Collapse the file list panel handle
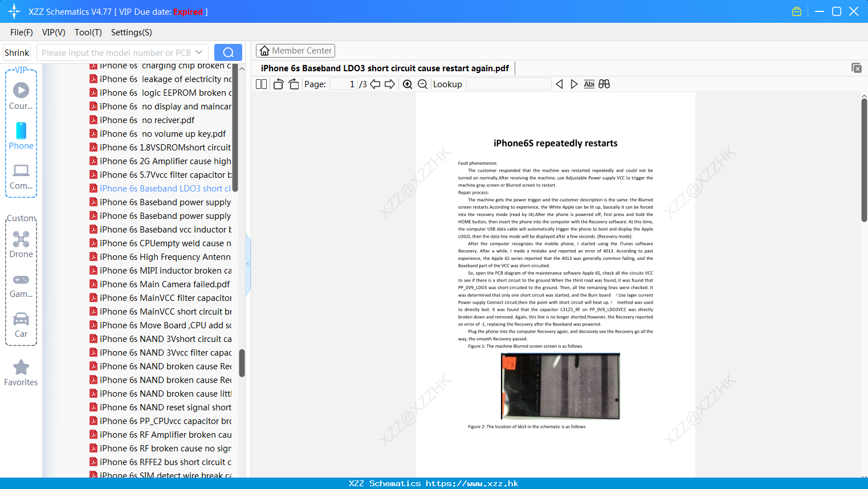 tap(248, 264)
